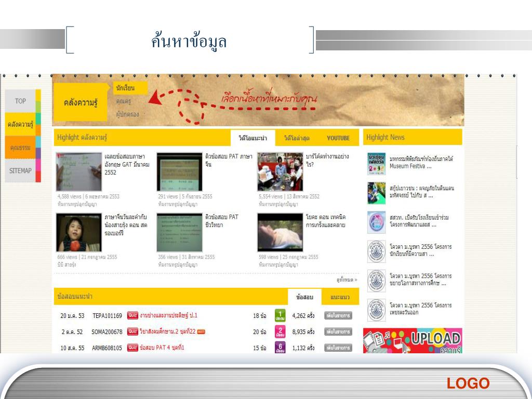Click Quiz icon for TEPA101169

pos(132,315)
